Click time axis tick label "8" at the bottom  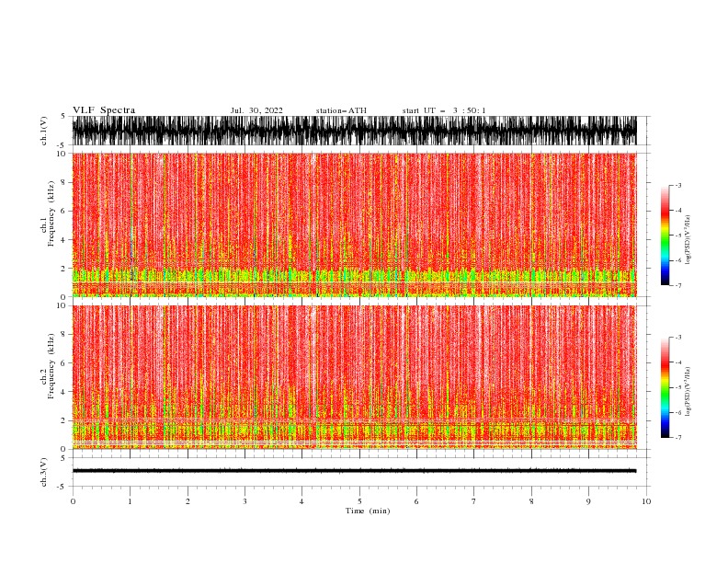click(x=531, y=501)
